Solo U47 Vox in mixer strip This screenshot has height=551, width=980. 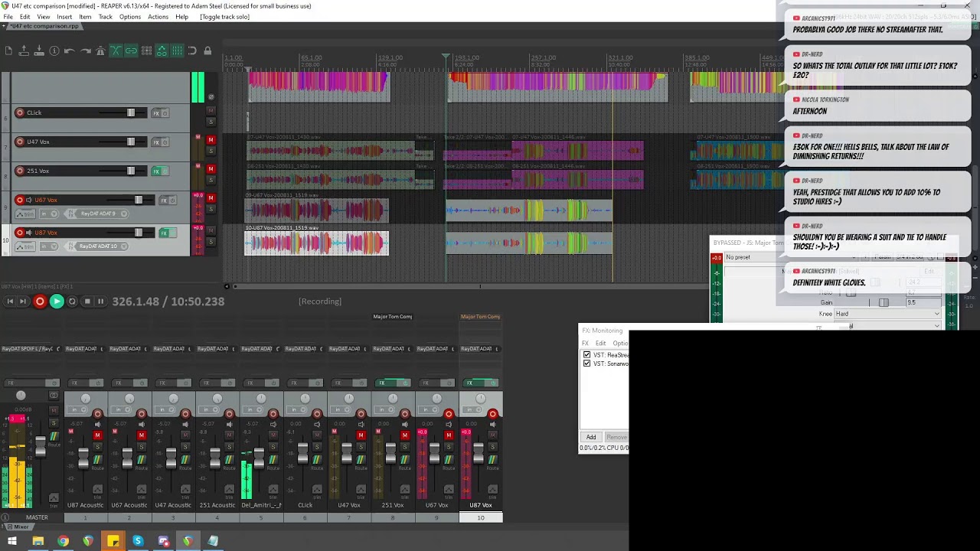[x=361, y=447]
